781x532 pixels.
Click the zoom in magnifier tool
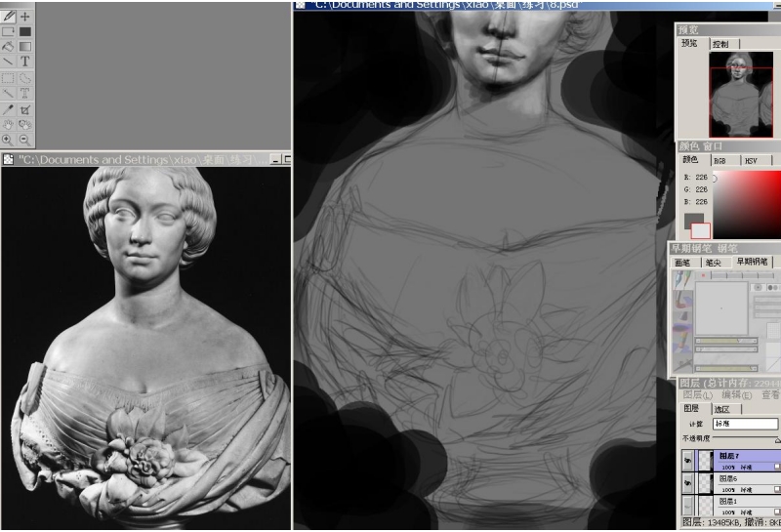[8, 140]
